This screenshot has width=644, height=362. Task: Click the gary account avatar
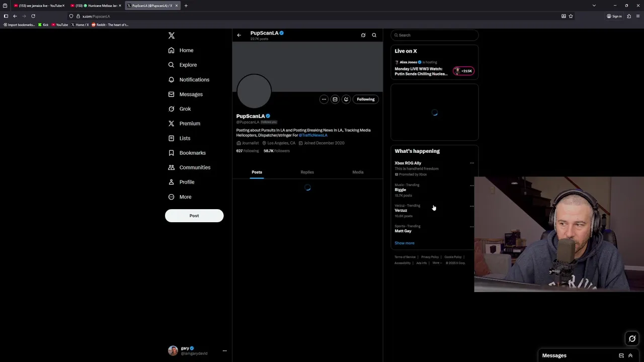tap(173, 350)
